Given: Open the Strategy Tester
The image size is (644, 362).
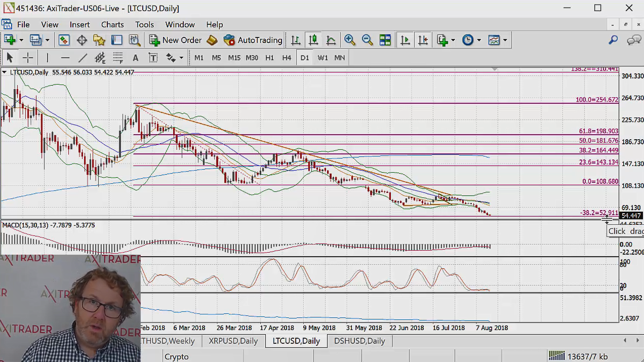Looking at the screenshot, I should tap(135, 40).
